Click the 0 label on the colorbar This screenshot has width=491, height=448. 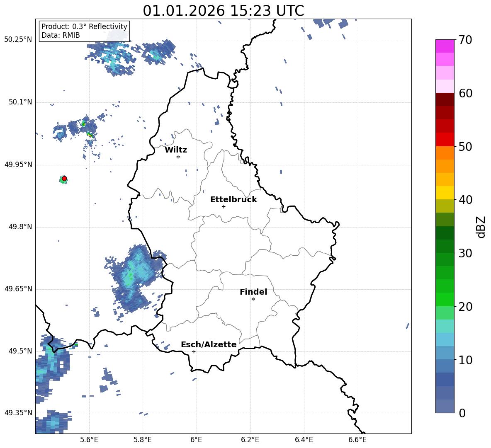point(462,413)
